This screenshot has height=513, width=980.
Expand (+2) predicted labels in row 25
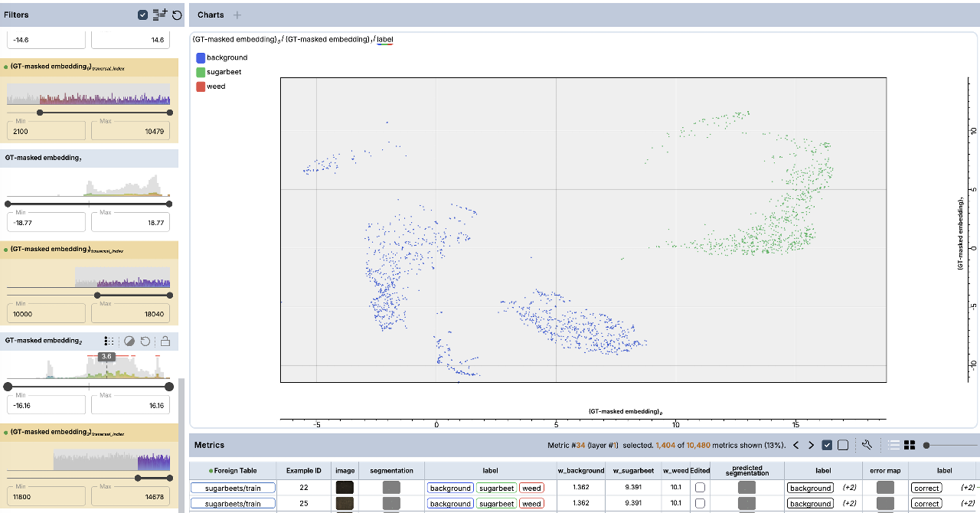coord(849,504)
